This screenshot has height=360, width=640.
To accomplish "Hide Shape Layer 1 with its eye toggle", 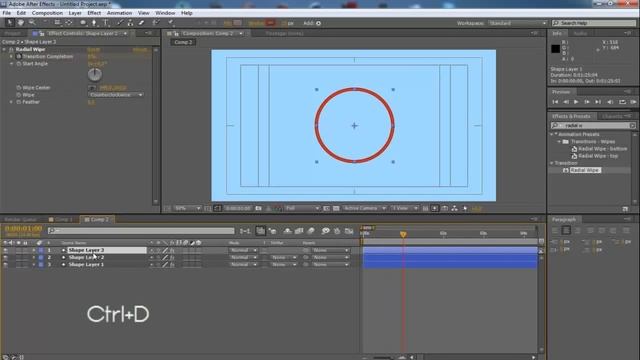I will [x=5, y=265].
